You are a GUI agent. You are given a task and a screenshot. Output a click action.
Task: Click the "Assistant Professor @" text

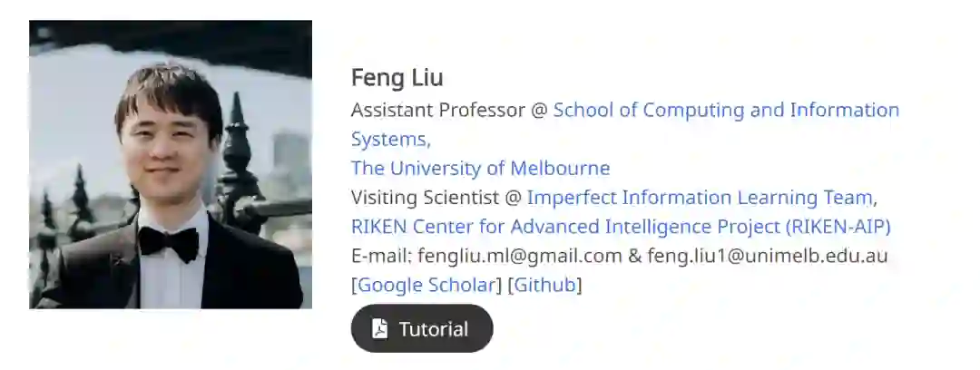click(449, 111)
